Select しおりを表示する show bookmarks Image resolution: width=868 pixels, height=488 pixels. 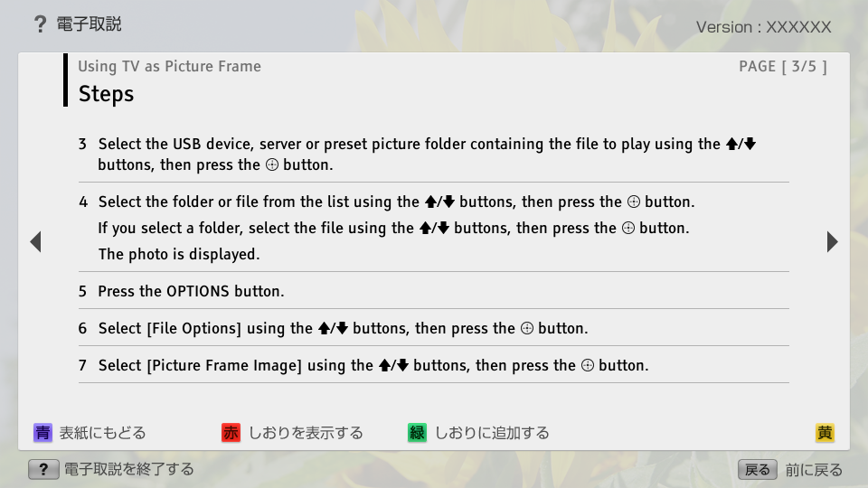coord(306,433)
